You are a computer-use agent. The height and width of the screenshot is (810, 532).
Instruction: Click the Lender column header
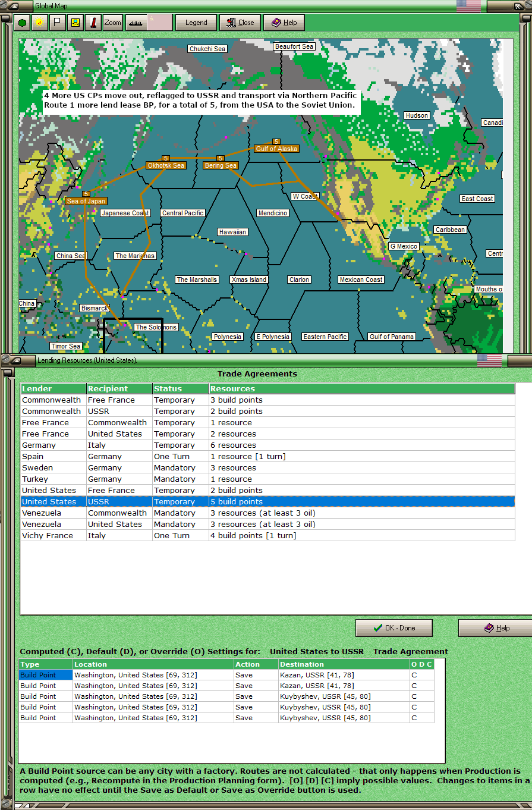[x=53, y=389]
